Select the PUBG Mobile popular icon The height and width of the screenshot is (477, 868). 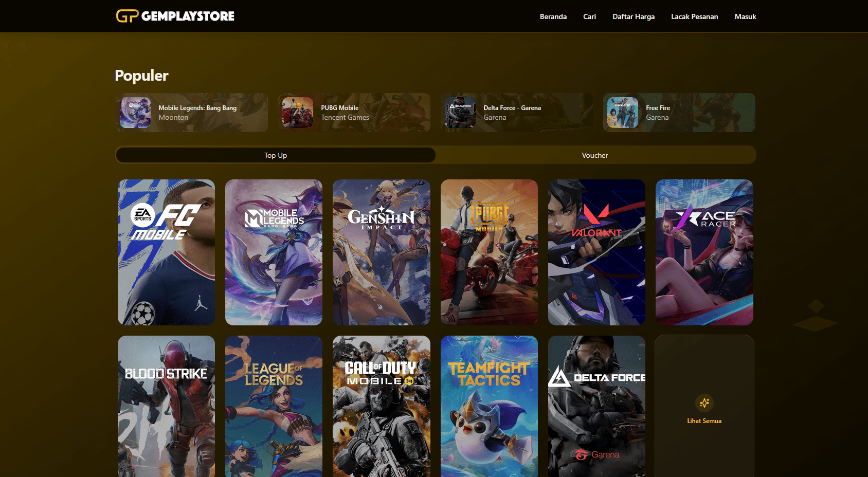(x=298, y=113)
